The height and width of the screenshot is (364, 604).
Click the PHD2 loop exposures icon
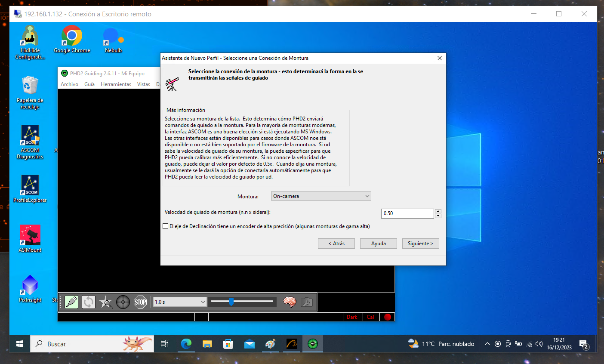coord(89,302)
